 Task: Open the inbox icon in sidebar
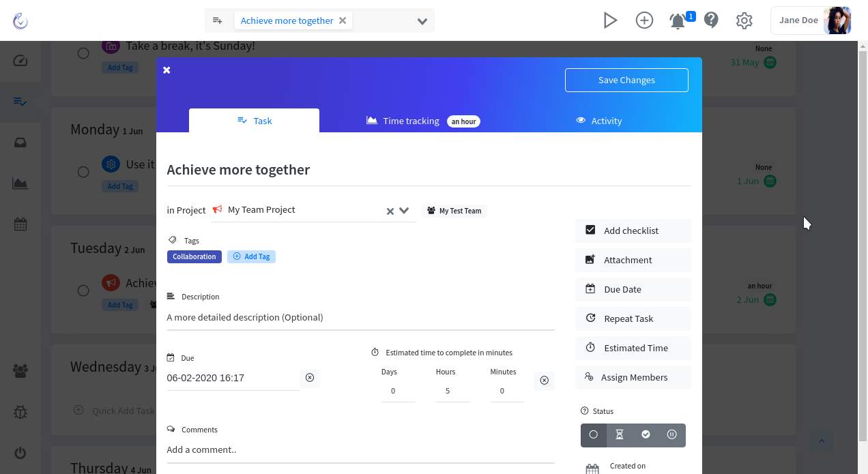click(20, 143)
